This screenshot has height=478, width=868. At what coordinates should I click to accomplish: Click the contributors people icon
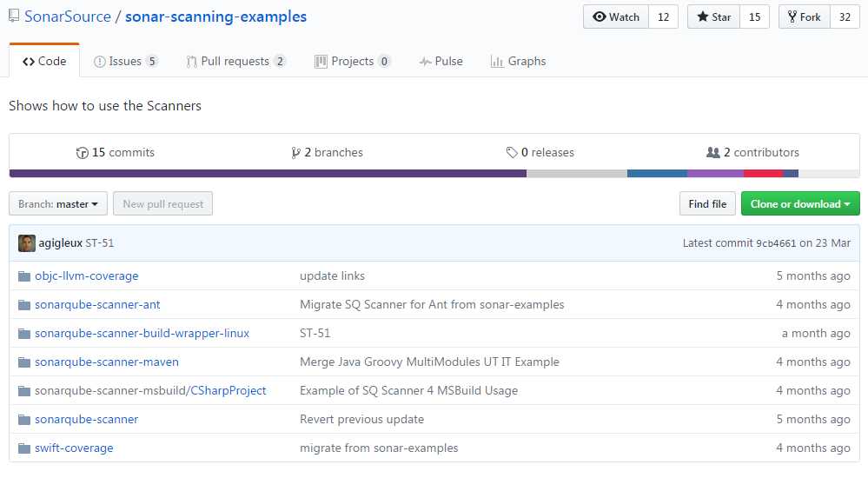(713, 152)
